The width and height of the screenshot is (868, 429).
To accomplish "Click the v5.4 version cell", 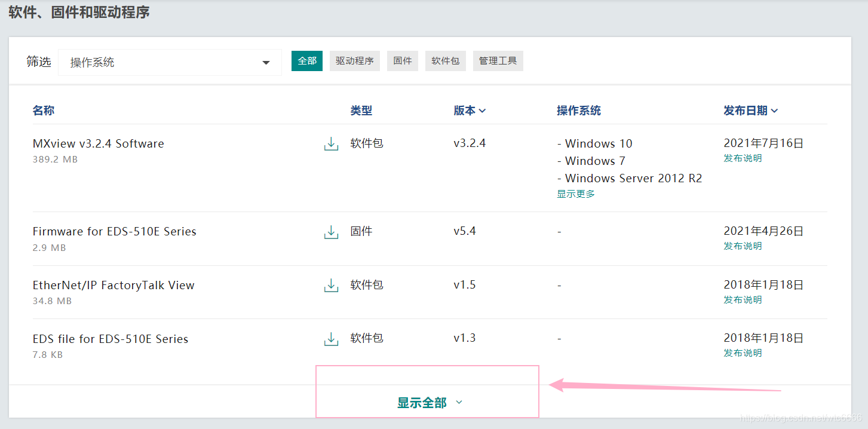I will 465,231.
